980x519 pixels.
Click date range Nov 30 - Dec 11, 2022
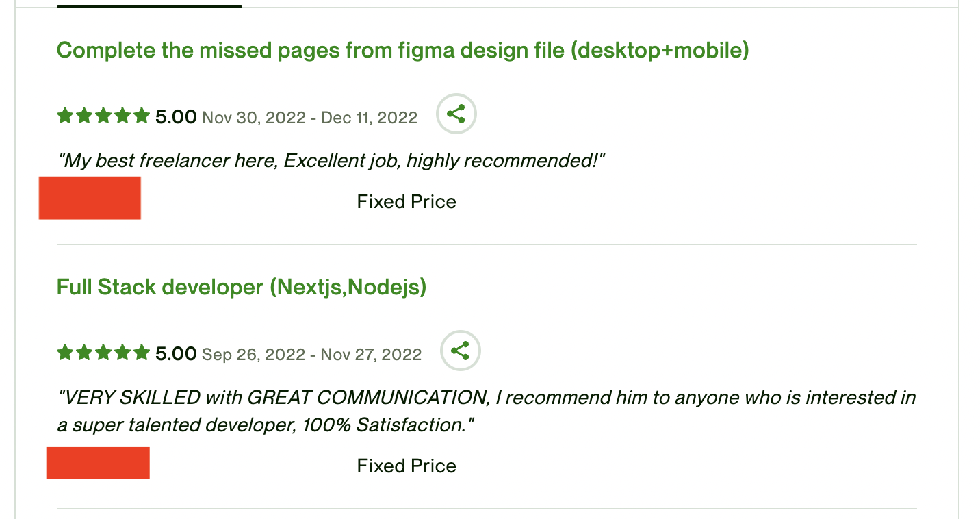coord(309,118)
